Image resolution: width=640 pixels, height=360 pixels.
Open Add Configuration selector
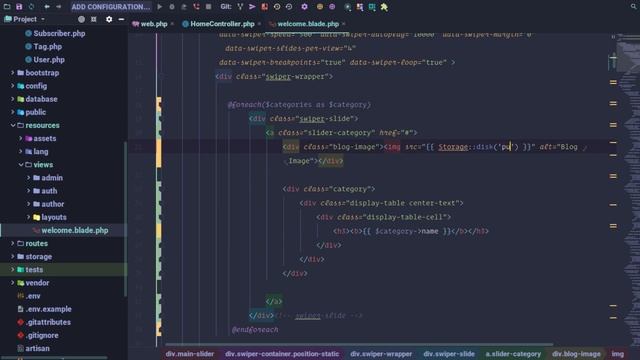pyautogui.click(x=111, y=7)
